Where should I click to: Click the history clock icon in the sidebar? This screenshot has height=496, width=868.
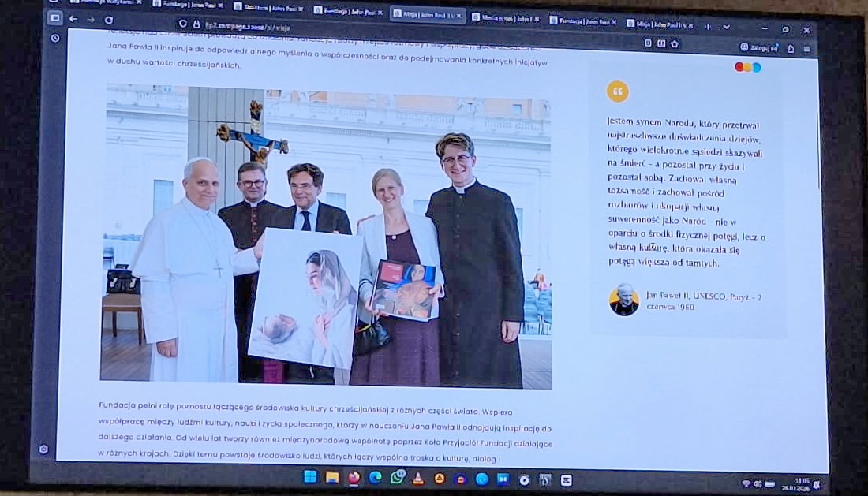[54, 38]
